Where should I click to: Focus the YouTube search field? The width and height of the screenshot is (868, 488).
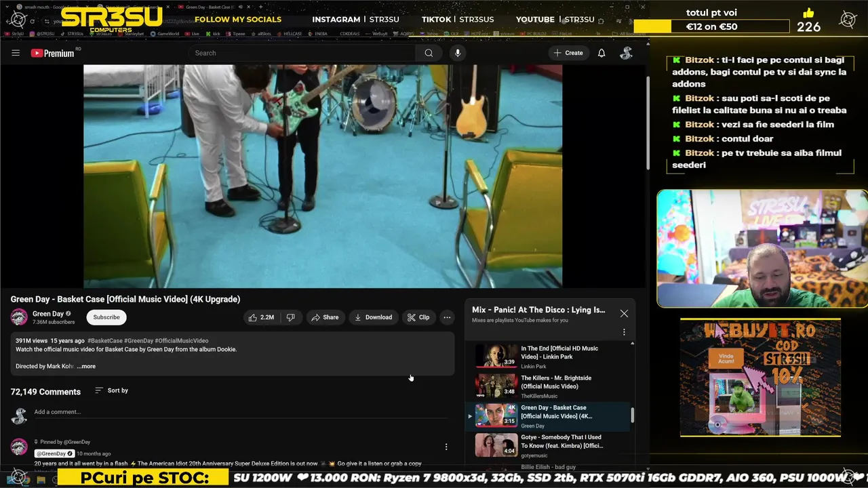coord(302,53)
